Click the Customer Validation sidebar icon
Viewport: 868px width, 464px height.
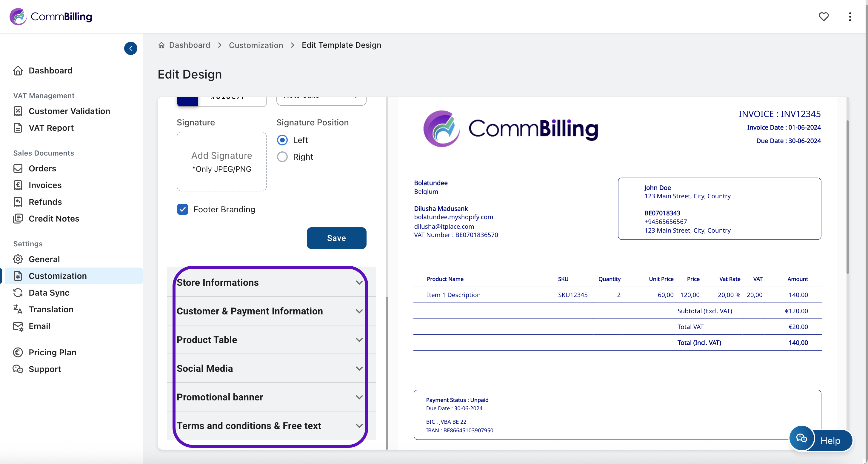18,111
